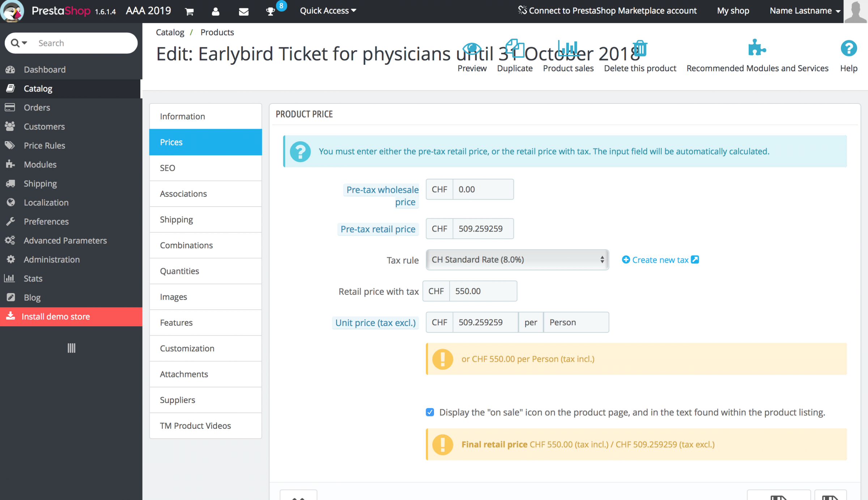Open the Orders sidebar menu
Screen dimensions: 868x500
point(37,107)
